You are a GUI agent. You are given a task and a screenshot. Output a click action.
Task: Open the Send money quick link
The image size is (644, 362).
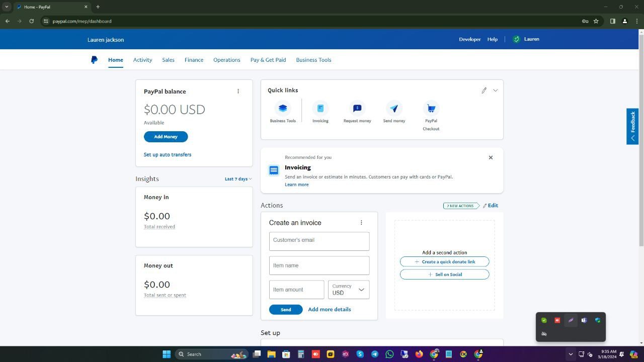tap(394, 109)
